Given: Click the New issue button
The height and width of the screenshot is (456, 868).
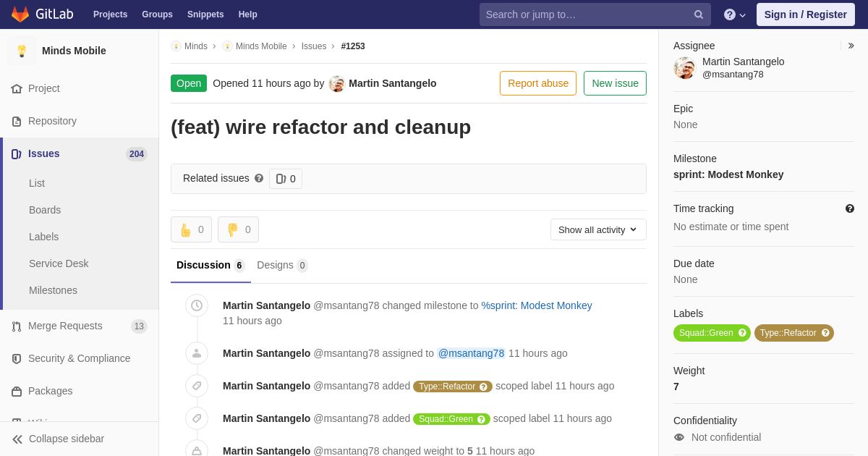Looking at the screenshot, I should pyautogui.click(x=615, y=83).
